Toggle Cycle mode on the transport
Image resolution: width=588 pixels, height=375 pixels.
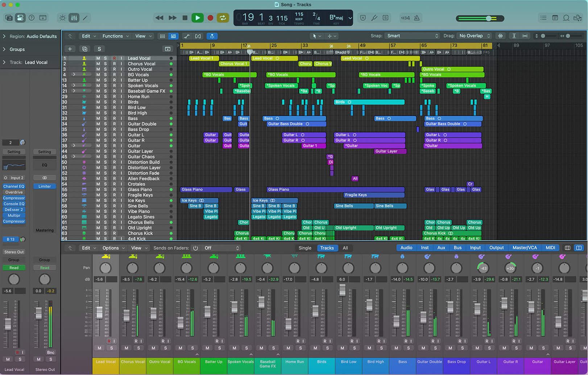(x=223, y=18)
